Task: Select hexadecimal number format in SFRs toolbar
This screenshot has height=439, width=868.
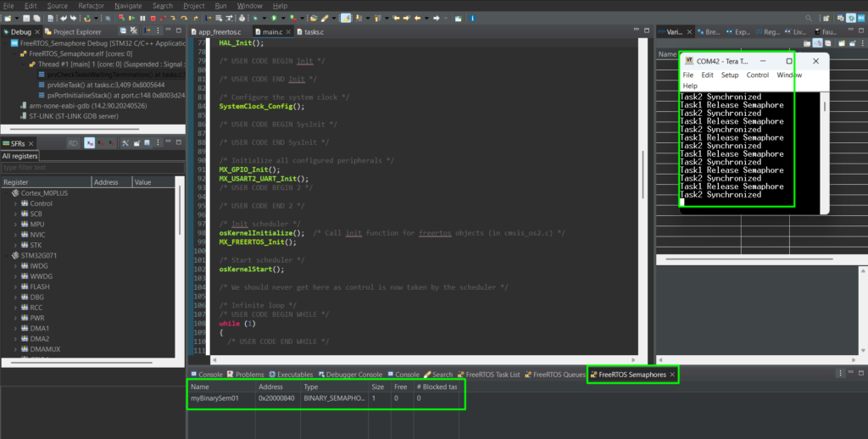Action: click(88, 144)
